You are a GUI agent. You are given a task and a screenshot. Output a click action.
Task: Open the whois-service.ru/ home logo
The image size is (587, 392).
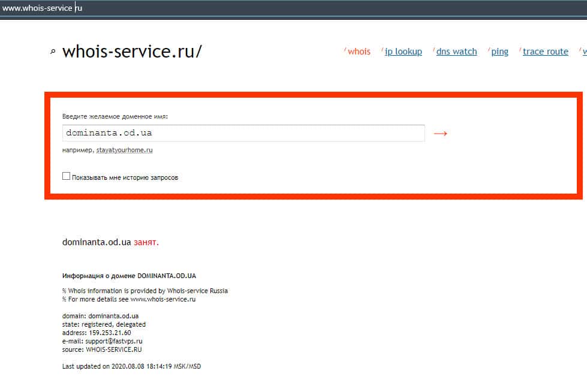[132, 52]
